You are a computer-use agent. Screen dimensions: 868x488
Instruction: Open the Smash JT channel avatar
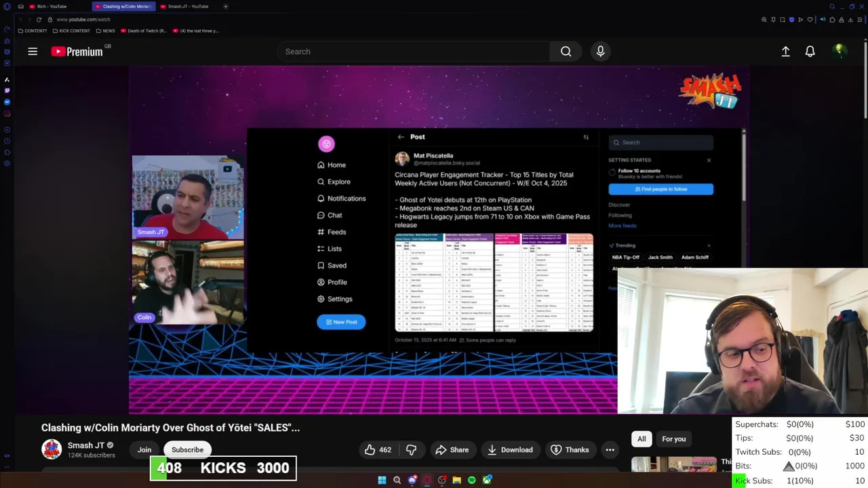[52, 449]
